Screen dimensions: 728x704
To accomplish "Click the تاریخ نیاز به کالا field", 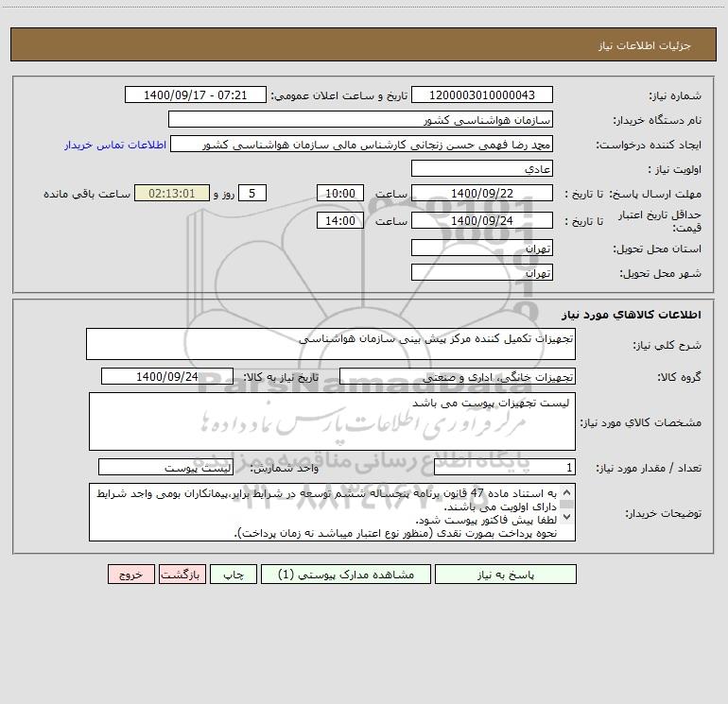I will [167, 376].
